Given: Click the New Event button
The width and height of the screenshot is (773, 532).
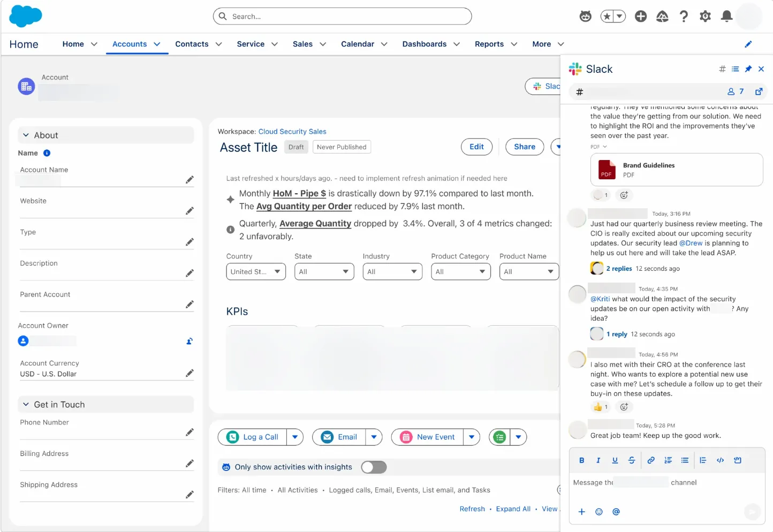Looking at the screenshot, I should [428, 437].
